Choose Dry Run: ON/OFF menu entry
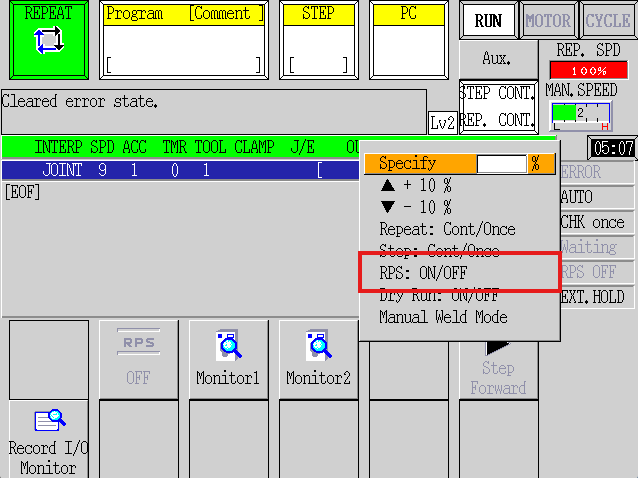The height and width of the screenshot is (478, 638). (439, 296)
